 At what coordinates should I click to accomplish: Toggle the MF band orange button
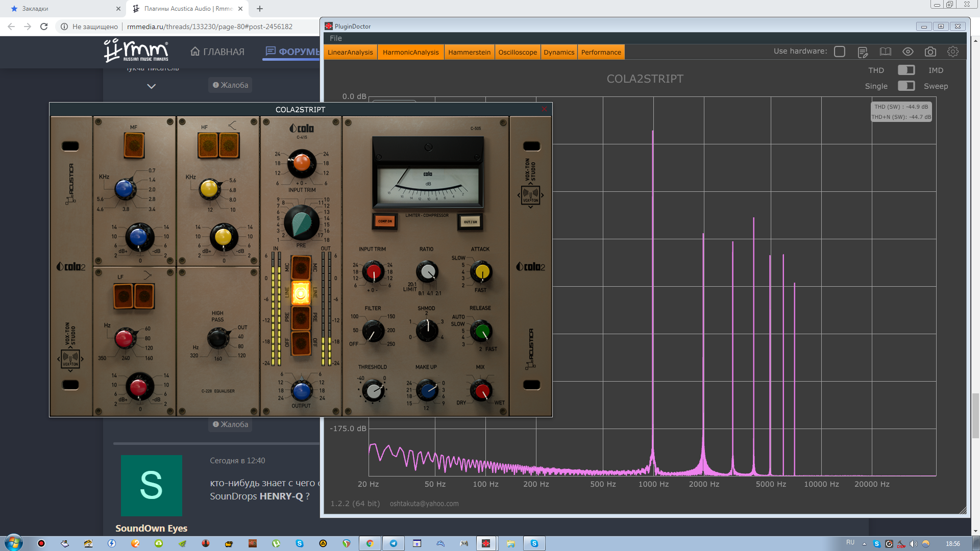(134, 145)
